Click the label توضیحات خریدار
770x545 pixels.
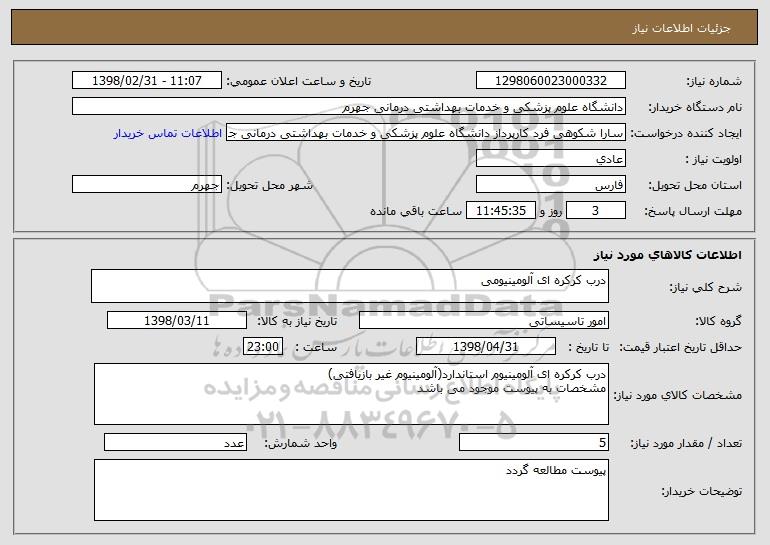pos(702,491)
